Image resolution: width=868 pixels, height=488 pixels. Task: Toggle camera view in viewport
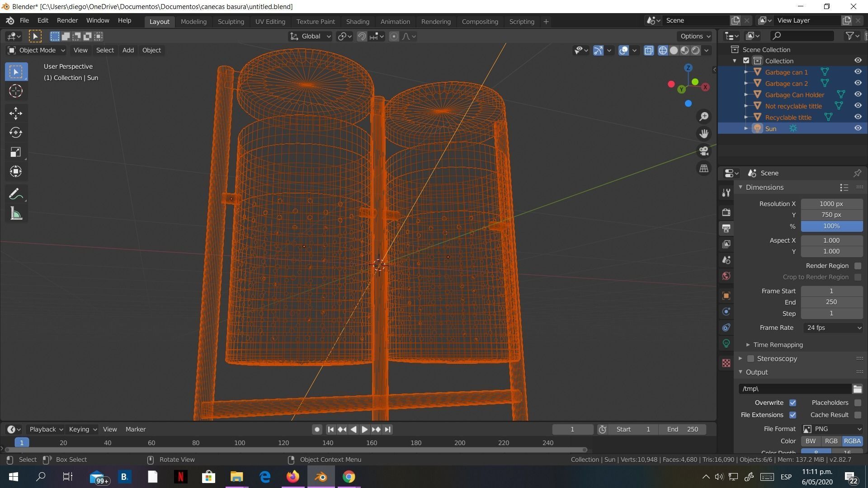pyautogui.click(x=704, y=151)
